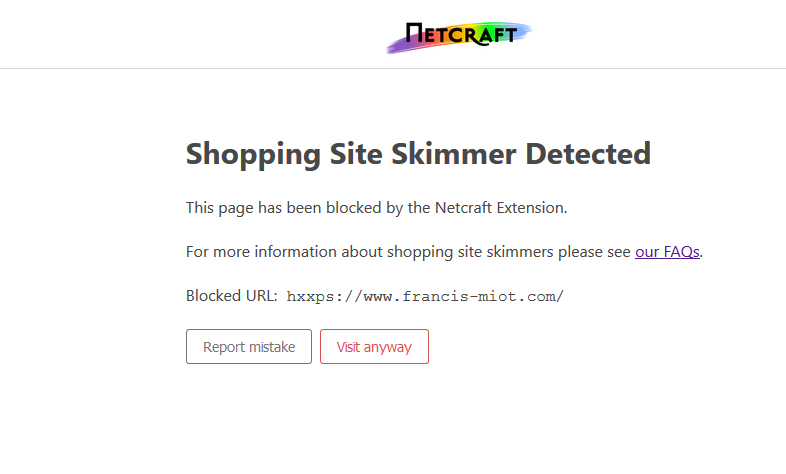The height and width of the screenshot is (474, 786).
Task: Click the 'For more information about' sentence
Action: (408, 252)
